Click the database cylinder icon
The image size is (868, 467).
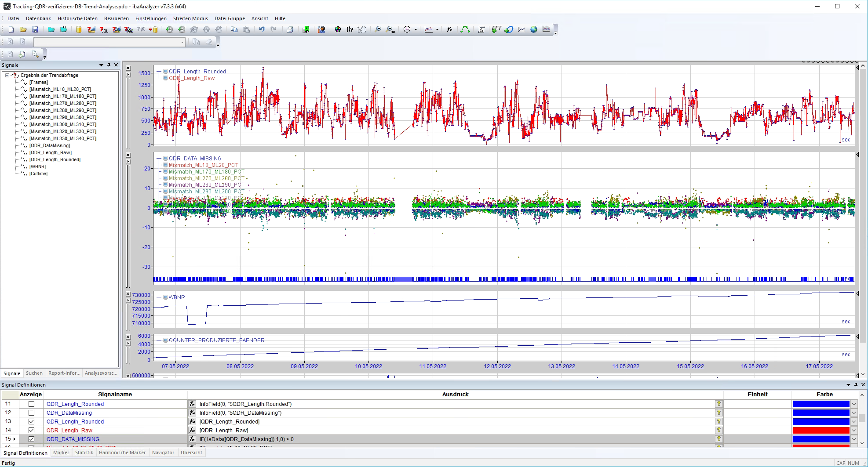[79, 29]
